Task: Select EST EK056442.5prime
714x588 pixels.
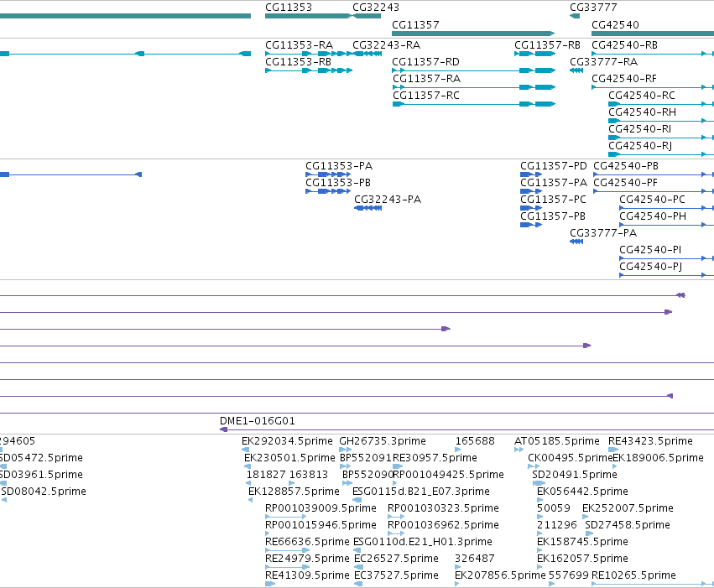Action: click(583, 492)
